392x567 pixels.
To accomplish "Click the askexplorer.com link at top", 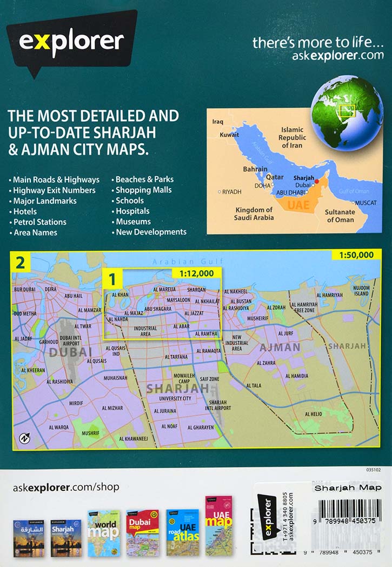I will pos(338,56).
